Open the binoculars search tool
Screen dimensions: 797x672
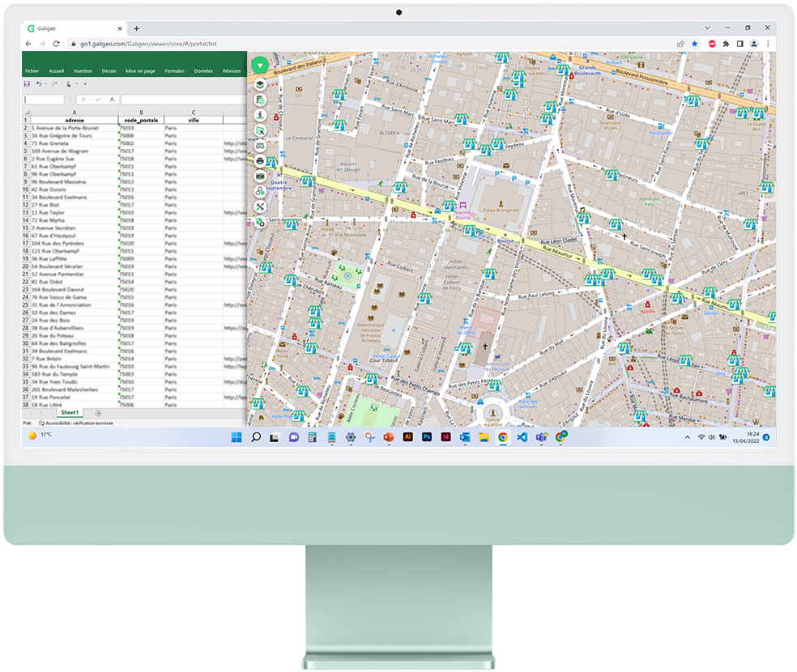[260, 146]
